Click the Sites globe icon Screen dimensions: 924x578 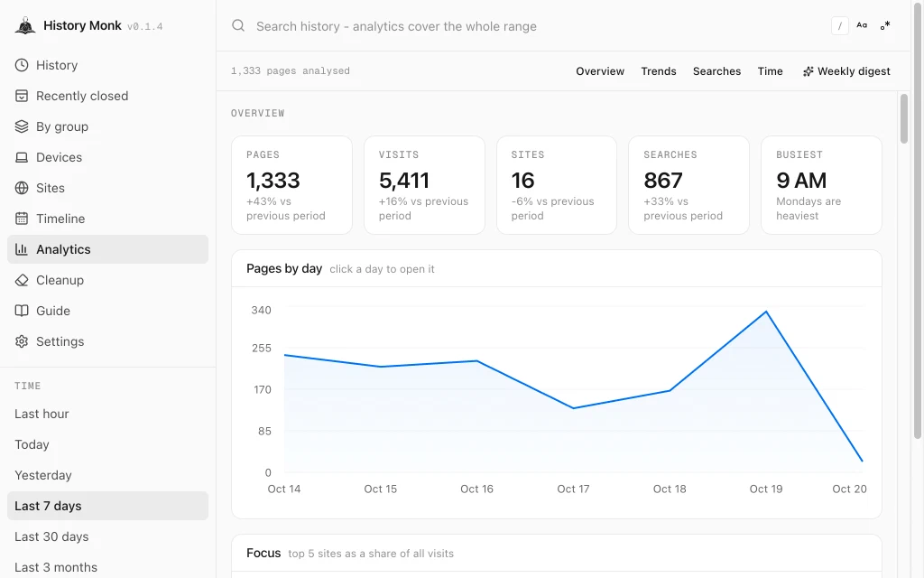click(x=22, y=188)
